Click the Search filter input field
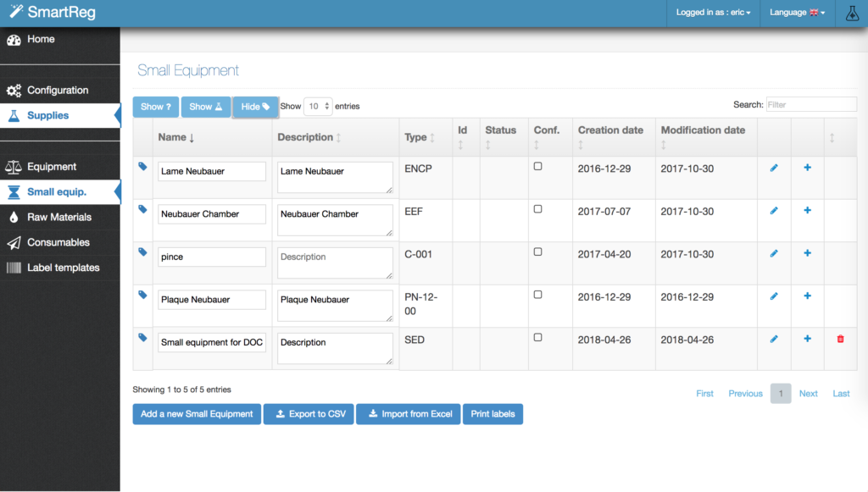 click(x=810, y=105)
